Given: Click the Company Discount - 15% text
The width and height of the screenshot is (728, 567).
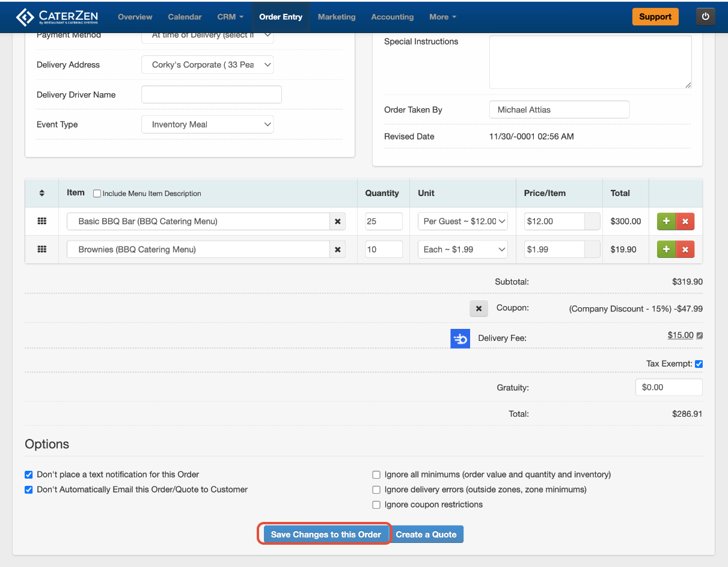Looking at the screenshot, I should pos(620,309).
